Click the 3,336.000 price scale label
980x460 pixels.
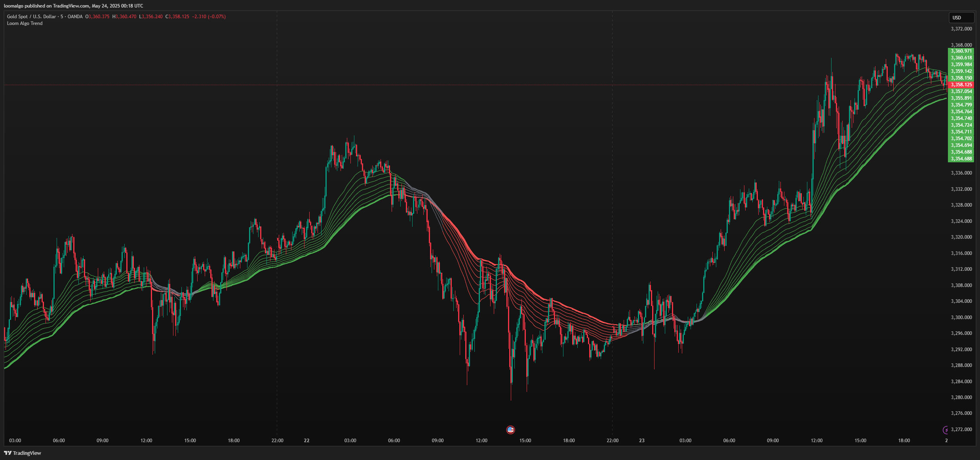961,173
